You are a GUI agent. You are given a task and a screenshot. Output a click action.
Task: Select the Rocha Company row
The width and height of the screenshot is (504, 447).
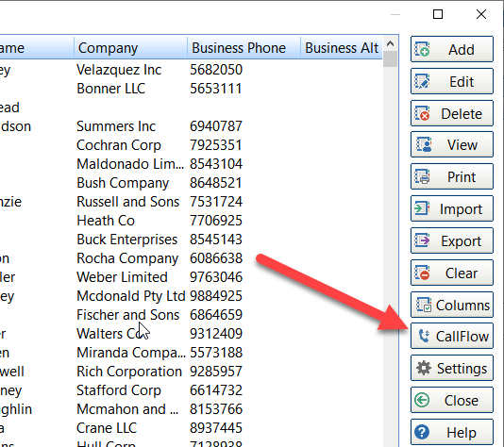(192, 258)
